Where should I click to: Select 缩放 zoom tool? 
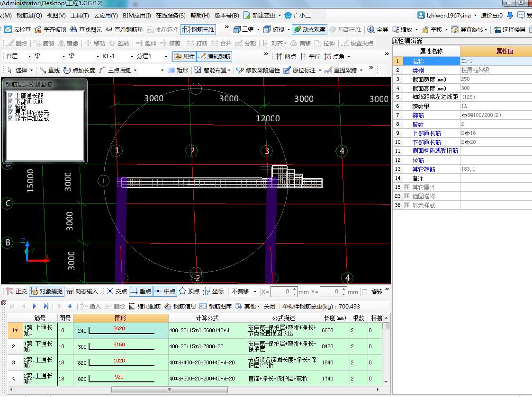coord(402,29)
